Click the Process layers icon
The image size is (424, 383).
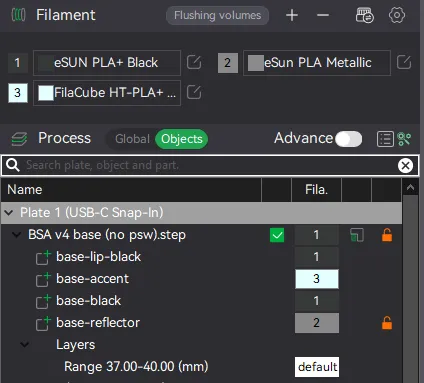(x=19, y=139)
